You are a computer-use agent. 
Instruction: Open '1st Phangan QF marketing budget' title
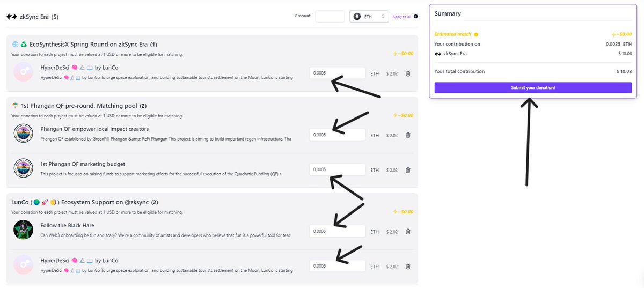(x=83, y=164)
